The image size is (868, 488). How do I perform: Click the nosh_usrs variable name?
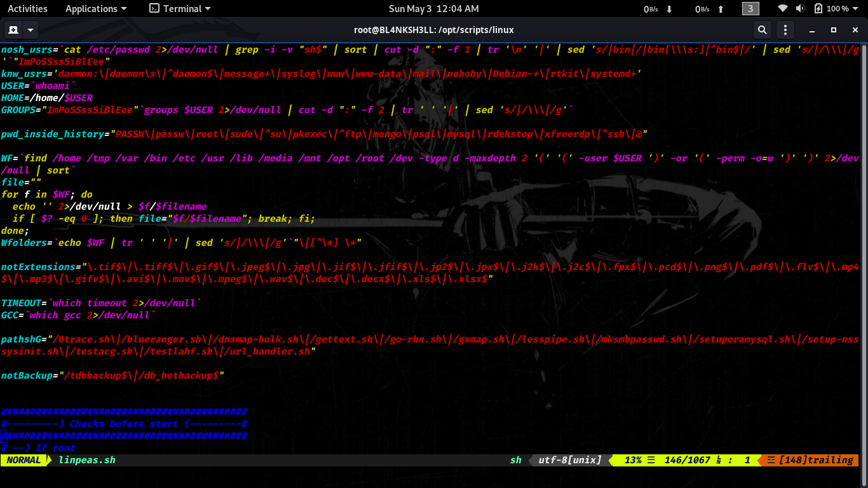[x=27, y=49]
